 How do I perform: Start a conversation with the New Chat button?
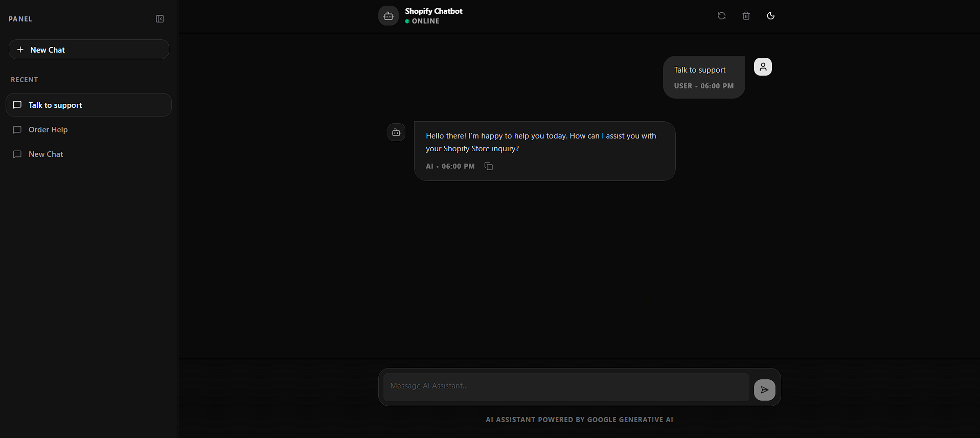pos(89,50)
